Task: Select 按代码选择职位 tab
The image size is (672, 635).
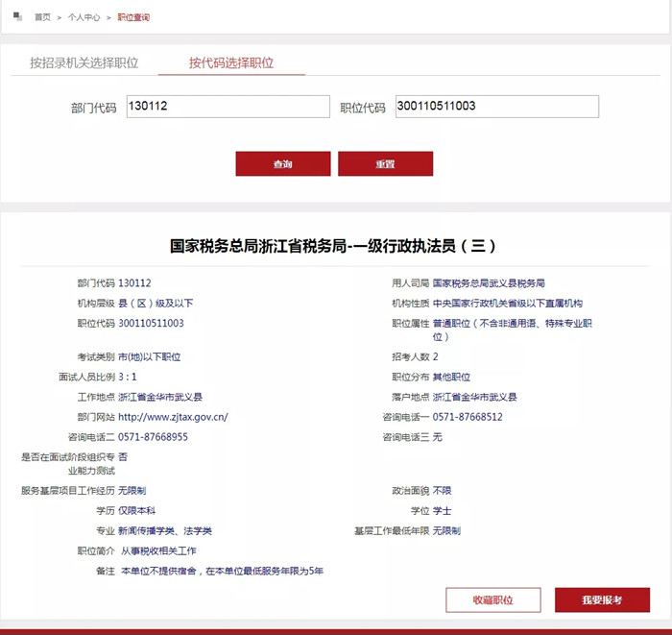Action: click(231, 62)
